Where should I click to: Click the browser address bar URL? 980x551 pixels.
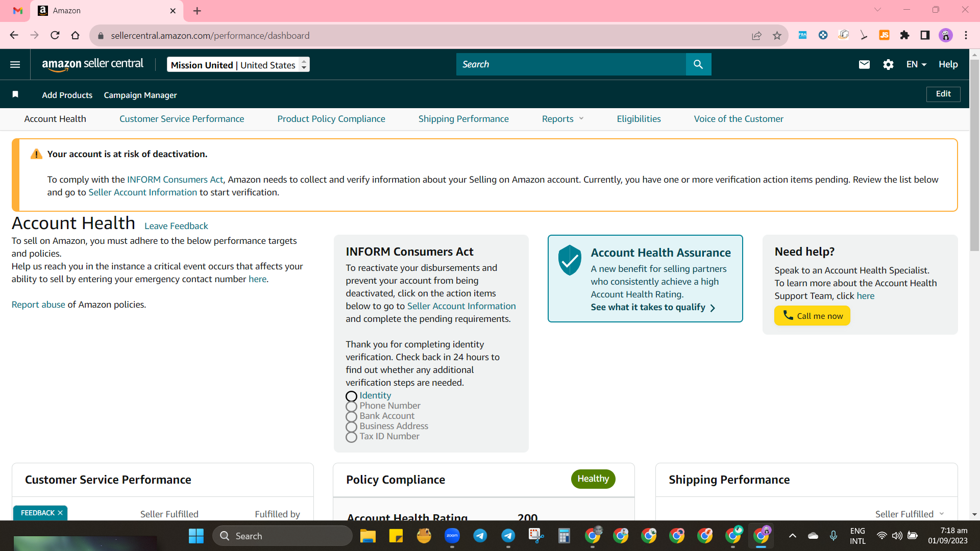click(x=210, y=35)
